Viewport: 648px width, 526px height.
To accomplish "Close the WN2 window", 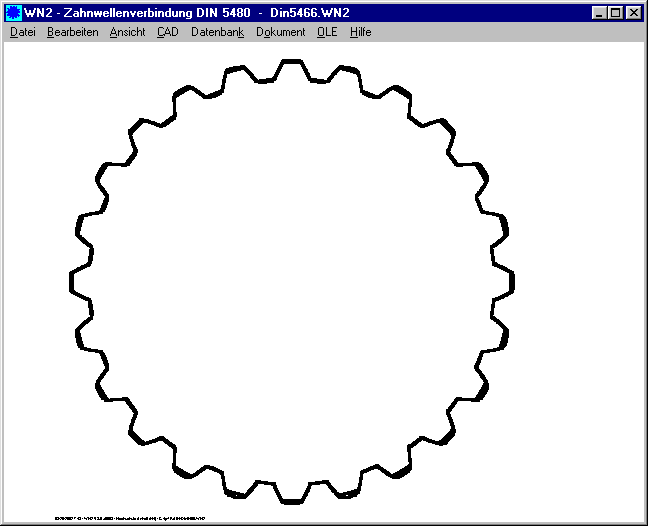I will [x=632, y=13].
